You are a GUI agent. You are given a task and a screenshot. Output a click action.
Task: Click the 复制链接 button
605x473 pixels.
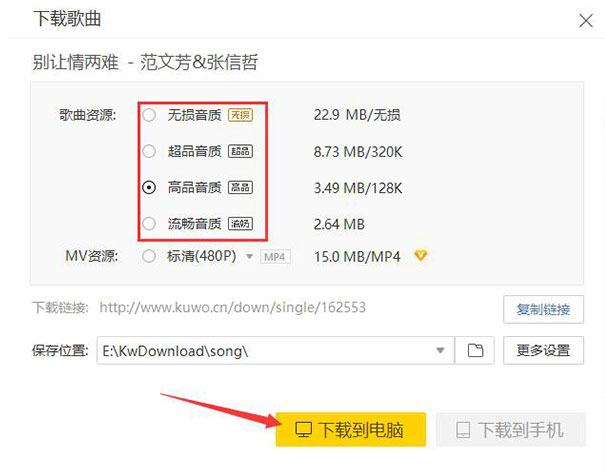(543, 309)
